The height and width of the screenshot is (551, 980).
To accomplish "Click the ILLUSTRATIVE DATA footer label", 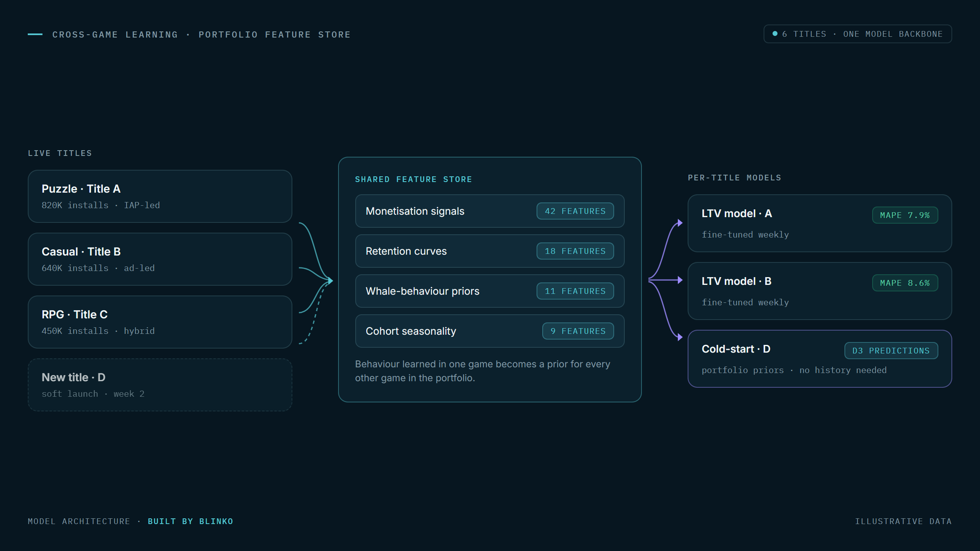I will tap(903, 521).
